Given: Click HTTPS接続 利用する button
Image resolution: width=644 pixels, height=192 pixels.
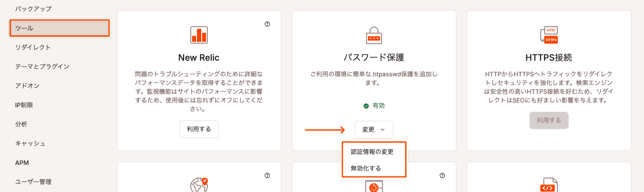Looking at the screenshot, I should pos(549,120).
